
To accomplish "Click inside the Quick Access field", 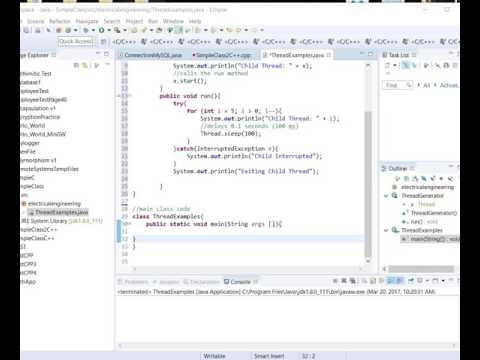I will point(76,41).
